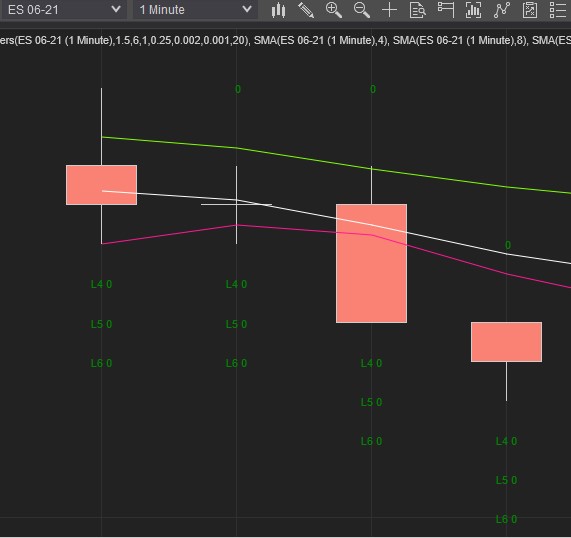The width and height of the screenshot is (571, 538).
Task: Click the tallest red candle body
Action: (371, 263)
